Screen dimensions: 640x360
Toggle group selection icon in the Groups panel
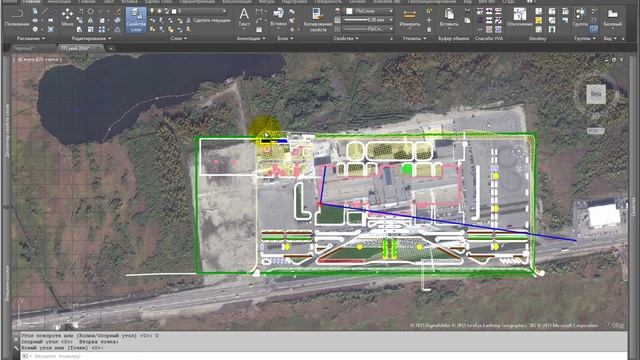point(593,29)
